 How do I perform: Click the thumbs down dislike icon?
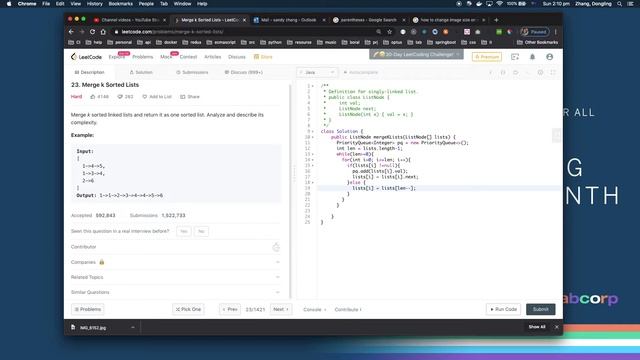(120, 97)
